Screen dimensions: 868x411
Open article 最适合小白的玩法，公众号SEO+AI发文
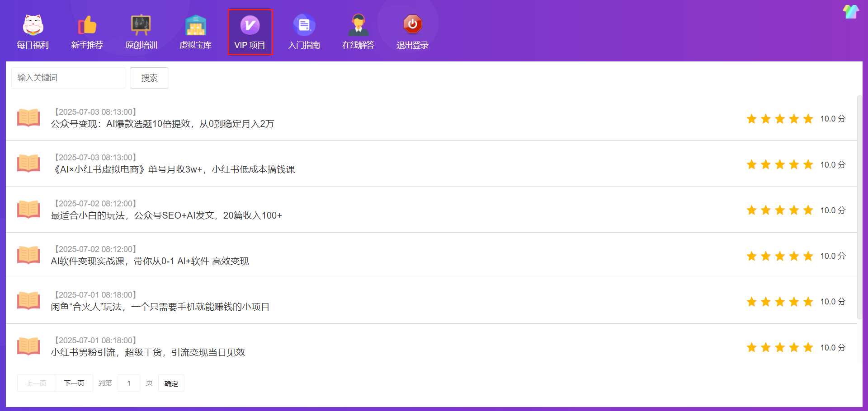(166, 215)
